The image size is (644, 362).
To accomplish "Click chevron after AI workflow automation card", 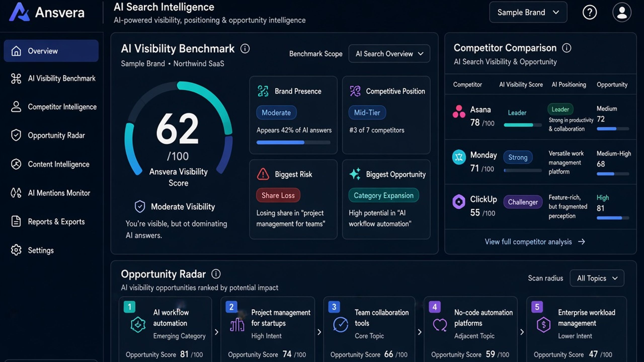I will coord(217,332).
